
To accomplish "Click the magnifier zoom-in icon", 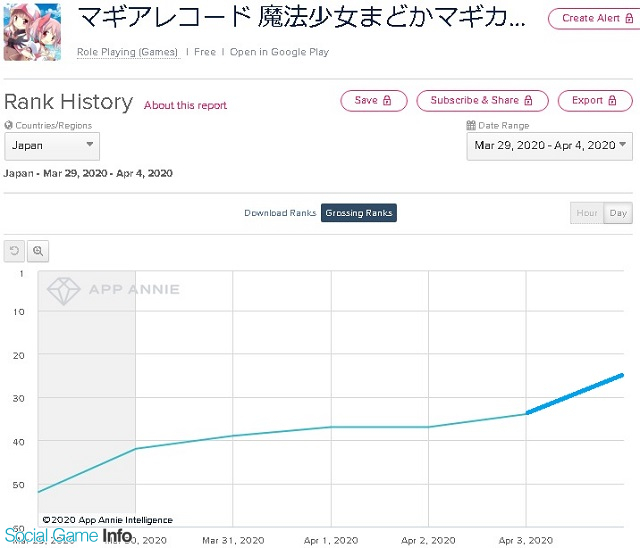I will pos(38,251).
